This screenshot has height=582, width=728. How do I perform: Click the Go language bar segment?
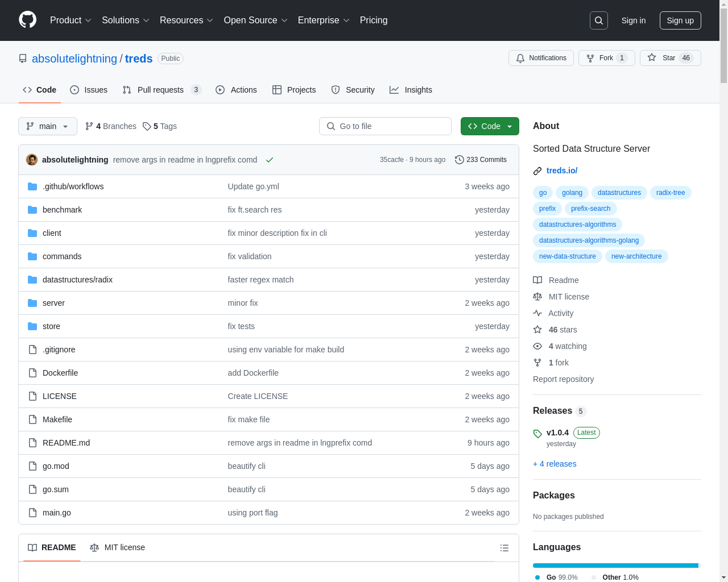[615, 566]
